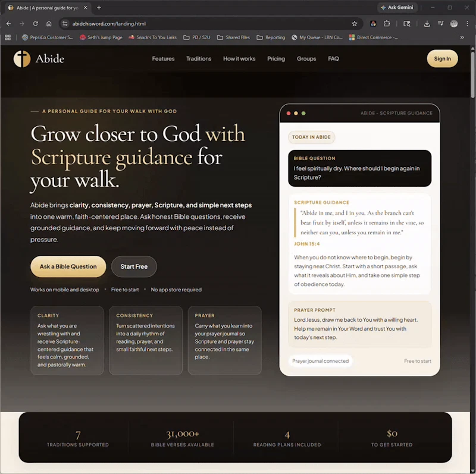Click the Bible Question card in preview
476x474 pixels.
point(360,168)
